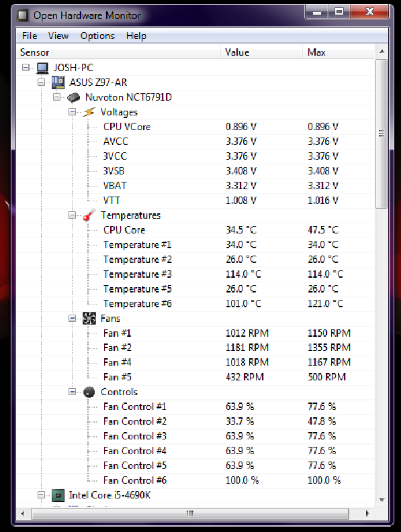Select the Temperature #5 row

(x=196, y=289)
